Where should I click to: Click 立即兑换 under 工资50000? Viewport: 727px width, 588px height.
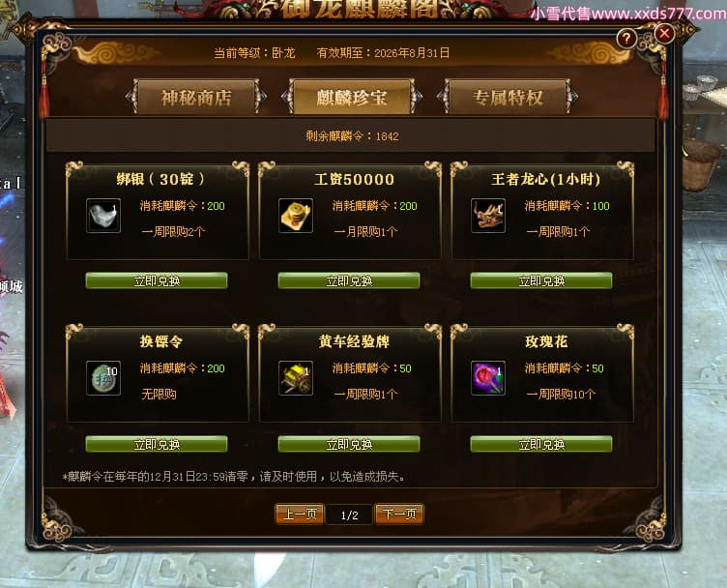(x=349, y=280)
